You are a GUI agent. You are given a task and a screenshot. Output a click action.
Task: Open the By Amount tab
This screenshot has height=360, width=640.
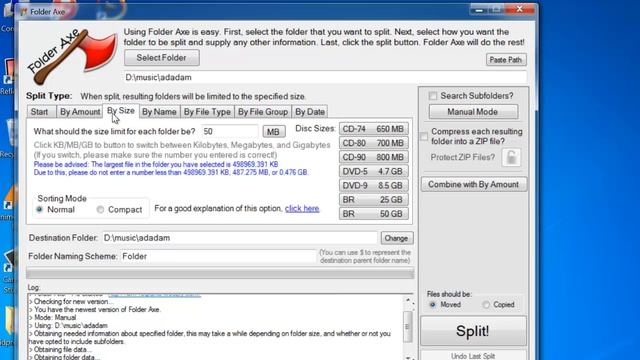click(80, 111)
